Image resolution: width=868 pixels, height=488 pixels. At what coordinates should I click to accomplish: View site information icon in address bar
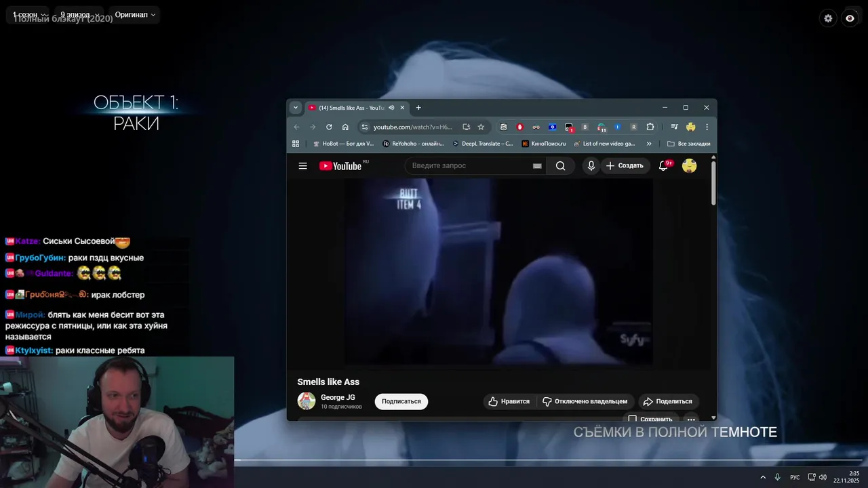pos(364,127)
